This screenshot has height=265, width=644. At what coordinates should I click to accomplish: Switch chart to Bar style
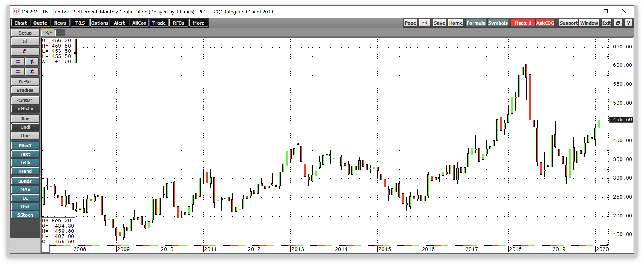(25, 118)
